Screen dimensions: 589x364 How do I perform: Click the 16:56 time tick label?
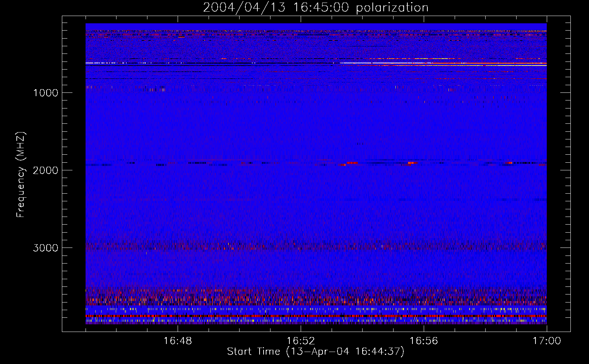(x=424, y=341)
